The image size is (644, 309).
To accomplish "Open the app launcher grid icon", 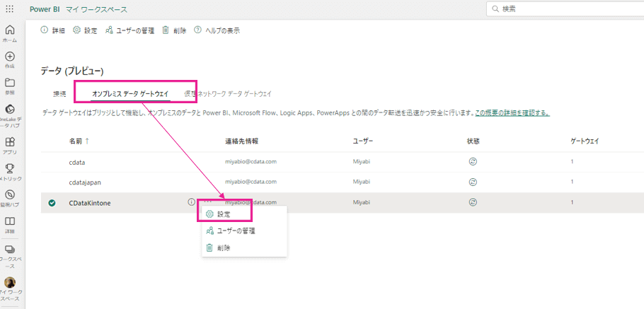I will (x=10, y=9).
